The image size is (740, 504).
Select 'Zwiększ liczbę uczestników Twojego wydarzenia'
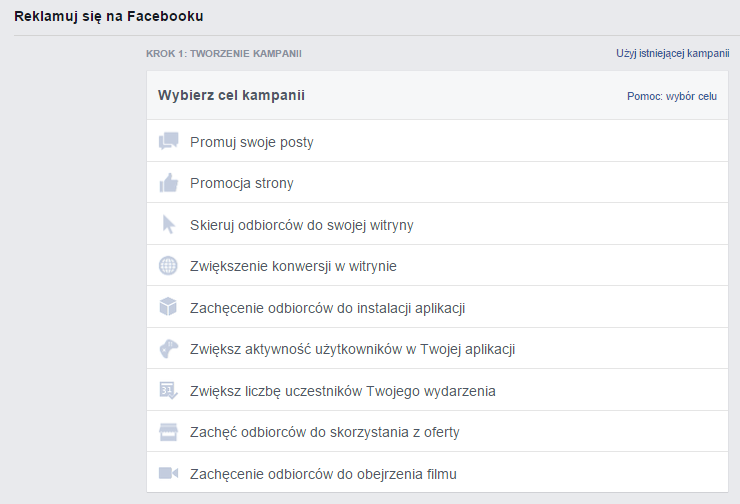tap(437, 390)
